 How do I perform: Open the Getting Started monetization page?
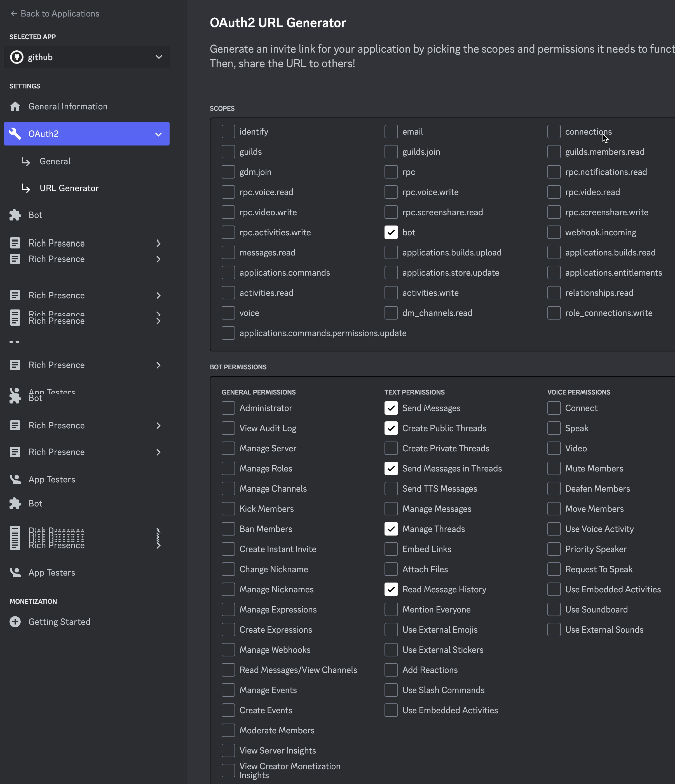coord(59,622)
